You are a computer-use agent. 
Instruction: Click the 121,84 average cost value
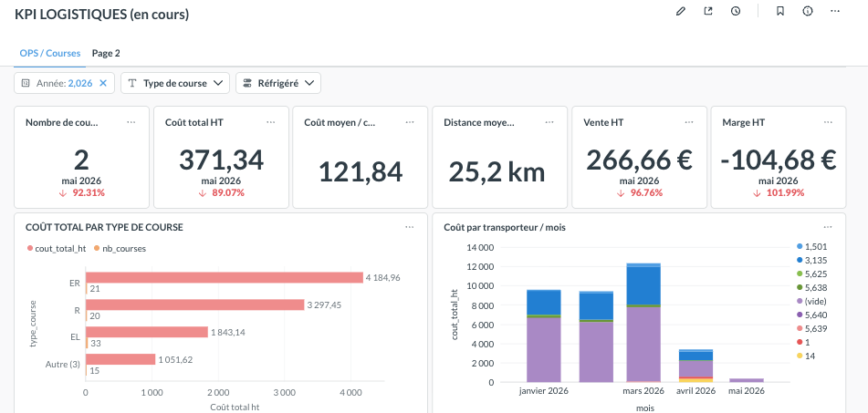[x=361, y=172]
